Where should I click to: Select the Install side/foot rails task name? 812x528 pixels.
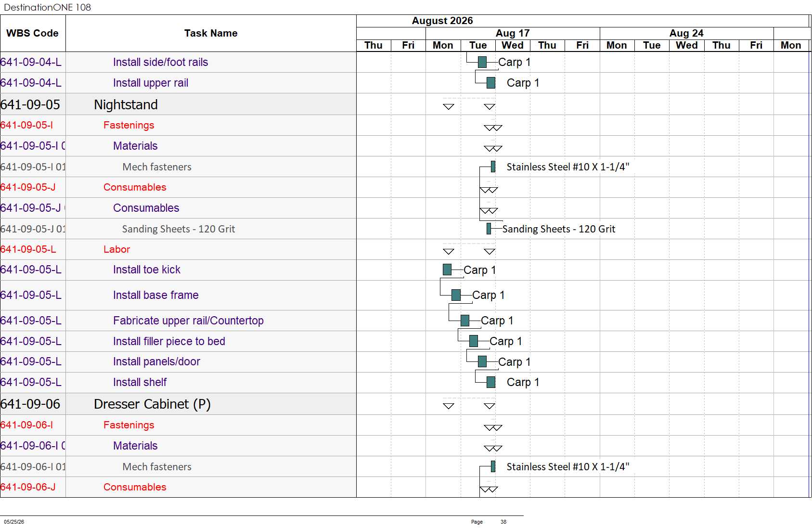point(160,62)
